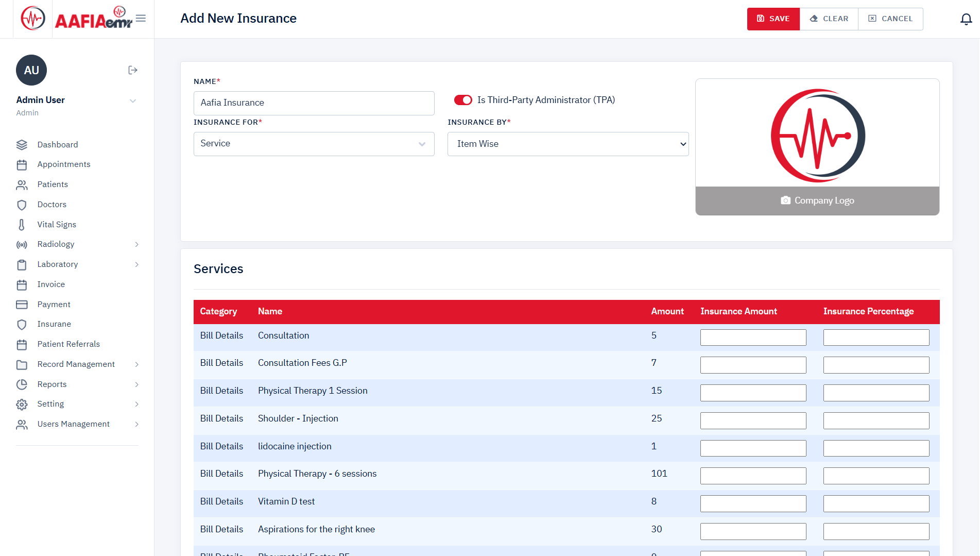Save the new insurance
The image size is (980, 556).
(773, 19)
